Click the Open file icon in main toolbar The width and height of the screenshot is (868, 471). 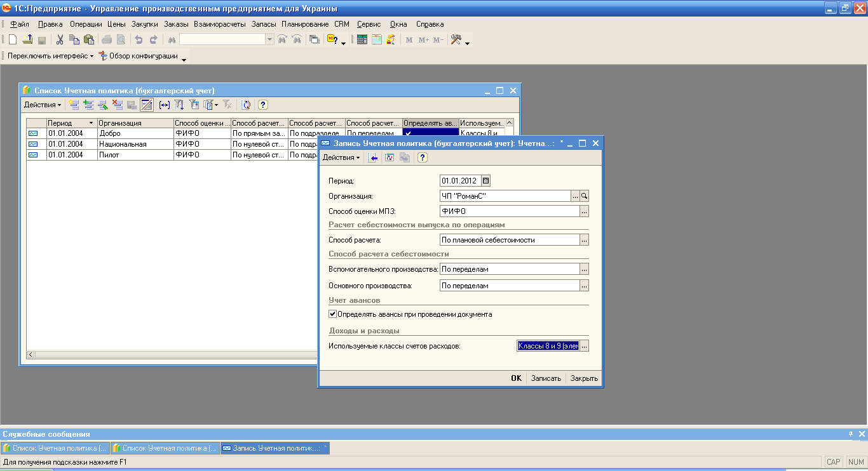coord(27,39)
